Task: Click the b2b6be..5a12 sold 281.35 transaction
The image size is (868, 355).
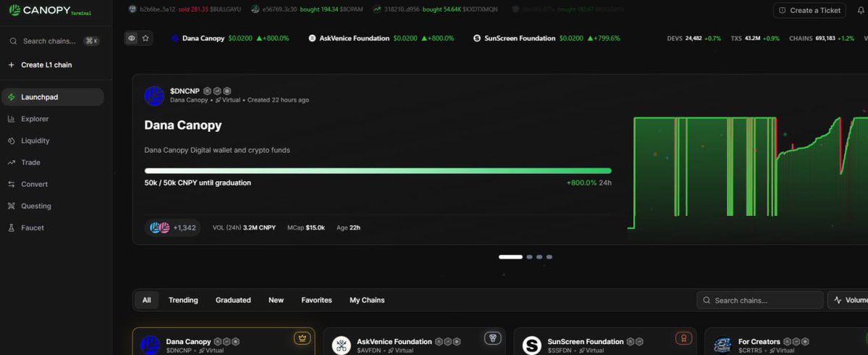Action: pyautogui.click(x=185, y=9)
